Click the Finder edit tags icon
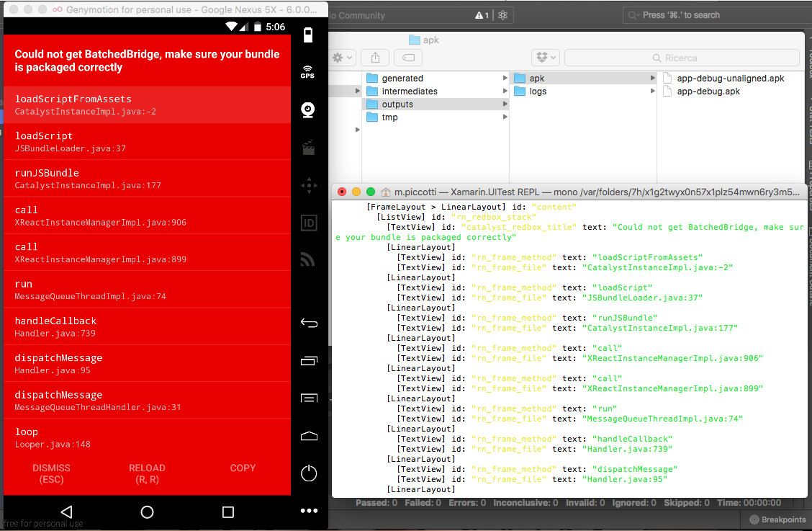 (407, 58)
